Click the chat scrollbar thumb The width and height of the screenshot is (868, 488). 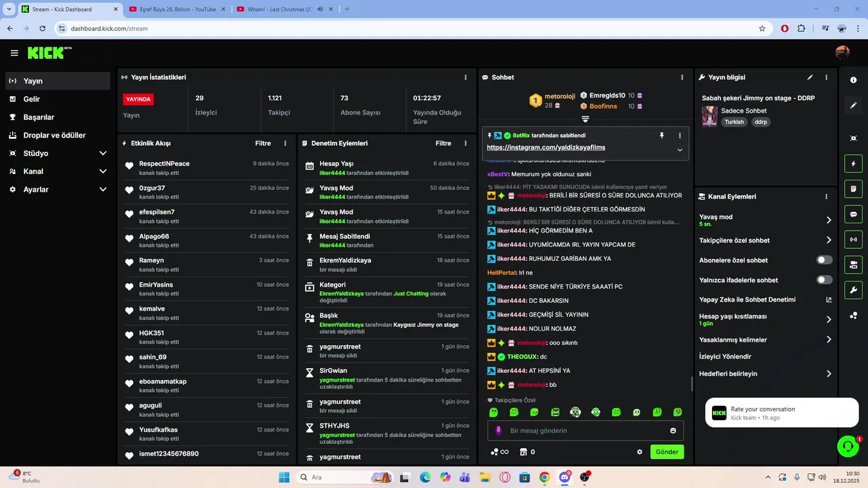point(692,384)
